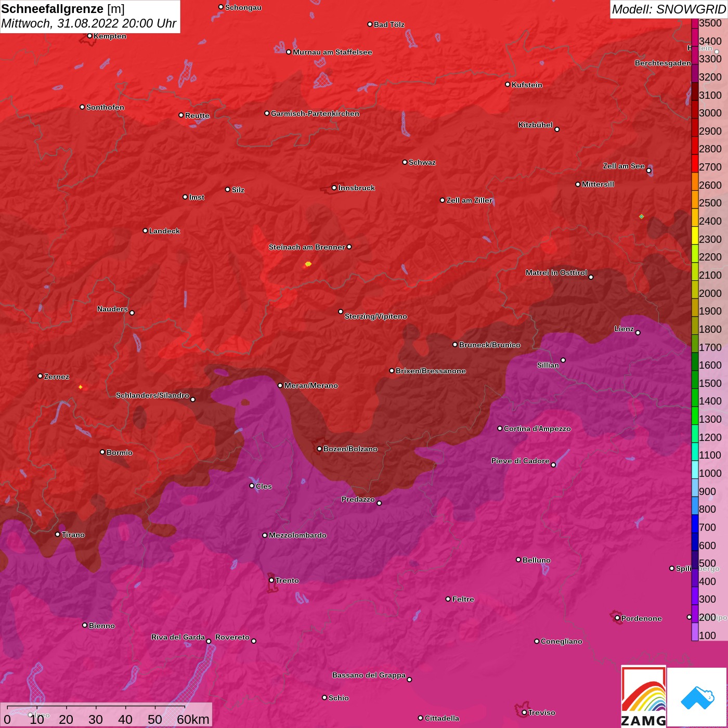Viewport: 728px width, 728px height.
Task: Click the "Schlanders/Silandro" label
Action: (152, 395)
